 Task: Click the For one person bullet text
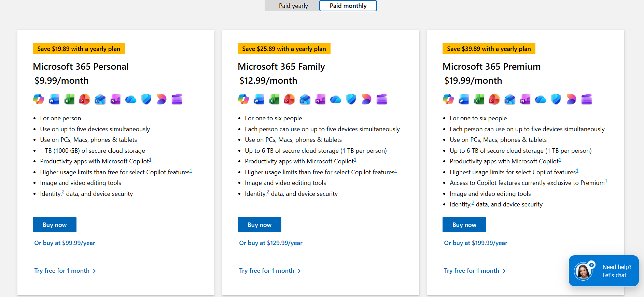(60, 118)
